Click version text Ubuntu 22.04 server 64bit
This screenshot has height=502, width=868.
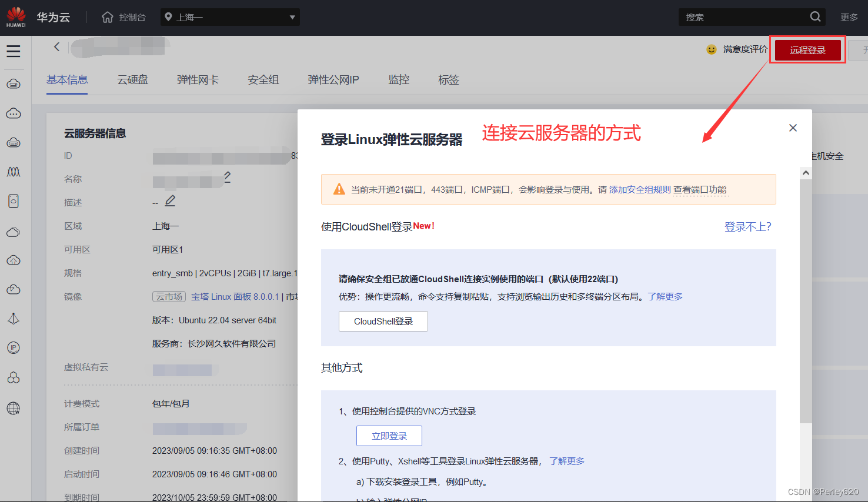(x=228, y=320)
